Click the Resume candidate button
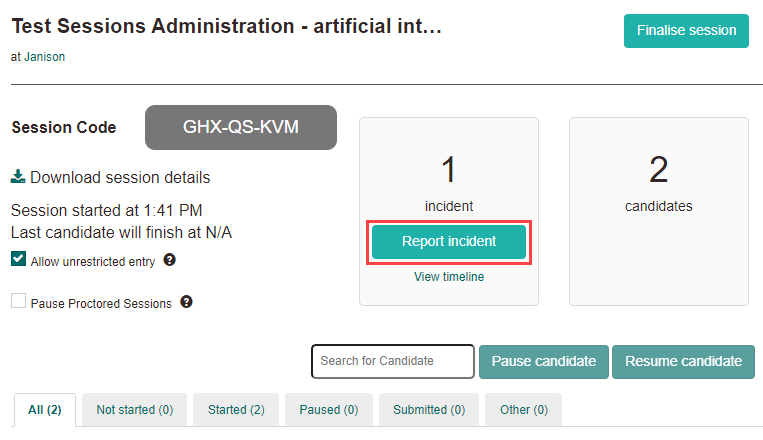The image size is (763, 440). [683, 361]
